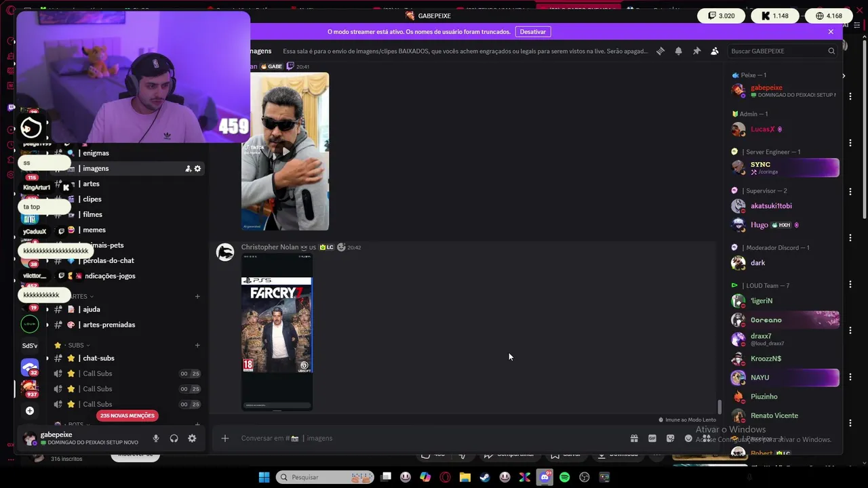This screenshot has height=488, width=868.
Task: Add a server with plus button
Action: [30, 411]
